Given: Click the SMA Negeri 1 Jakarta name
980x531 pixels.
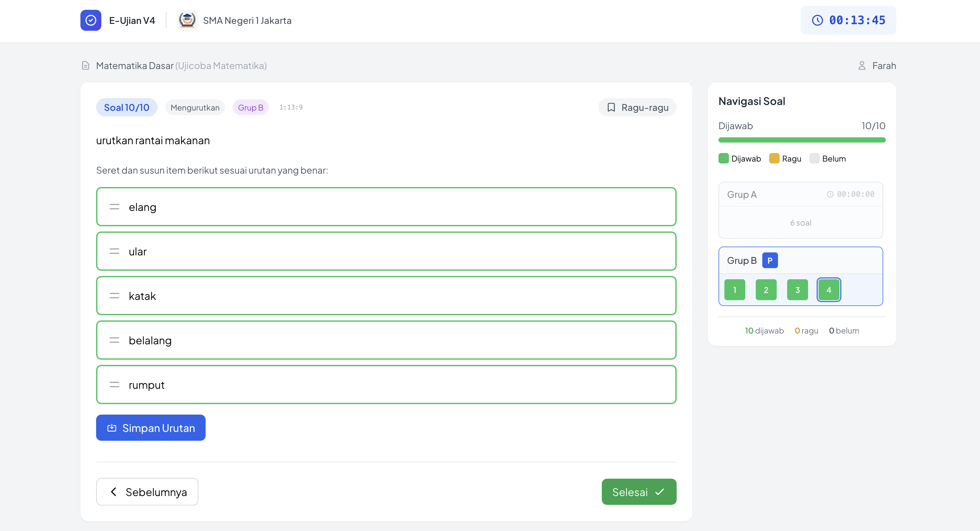Looking at the screenshot, I should tap(247, 21).
